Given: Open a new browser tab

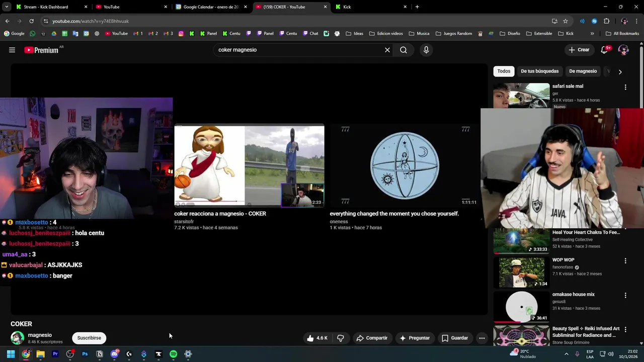Looking at the screenshot, I should click(x=417, y=7).
